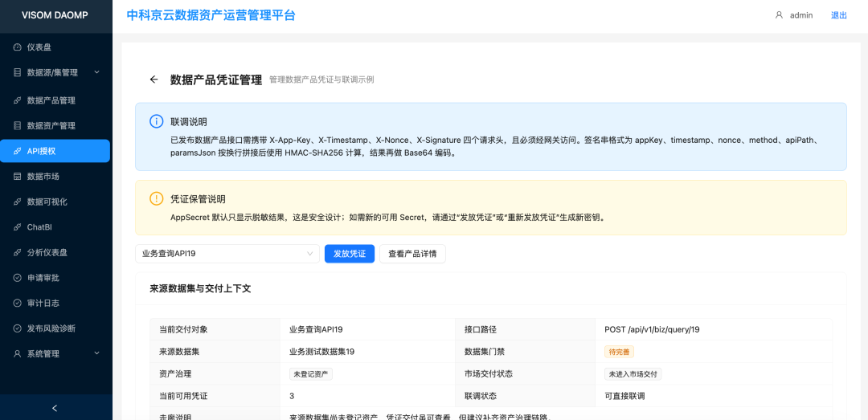The width and height of the screenshot is (868, 420).
Task: Click the 中科京云数据资产运营管理平台 title
Action: (211, 15)
